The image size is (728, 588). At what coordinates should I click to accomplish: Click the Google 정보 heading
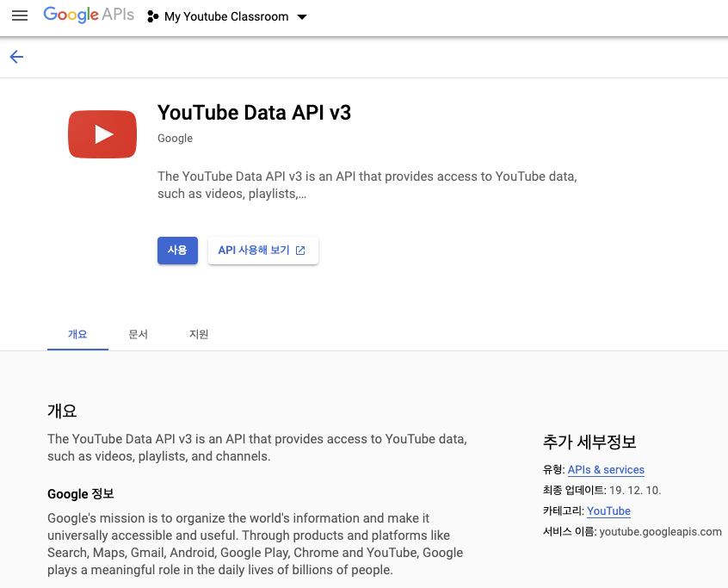click(x=81, y=493)
